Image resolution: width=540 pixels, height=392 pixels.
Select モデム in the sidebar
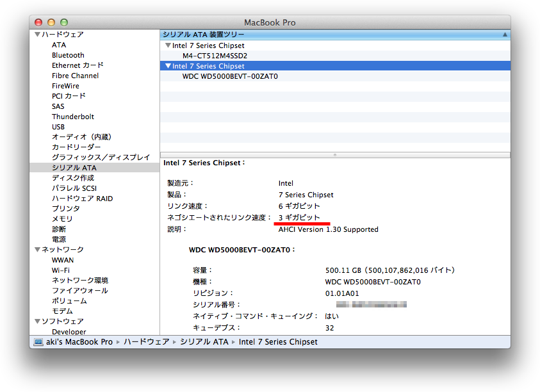point(62,311)
